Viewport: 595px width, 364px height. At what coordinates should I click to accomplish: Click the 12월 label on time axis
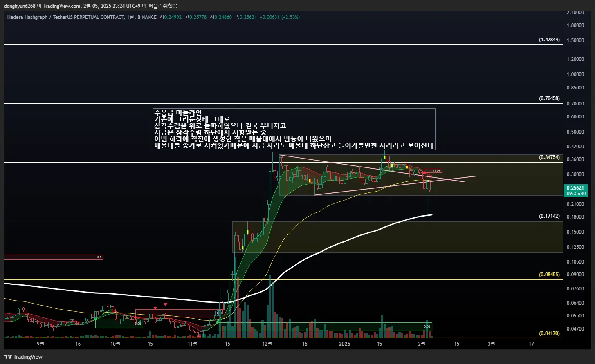pyautogui.click(x=267, y=344)
